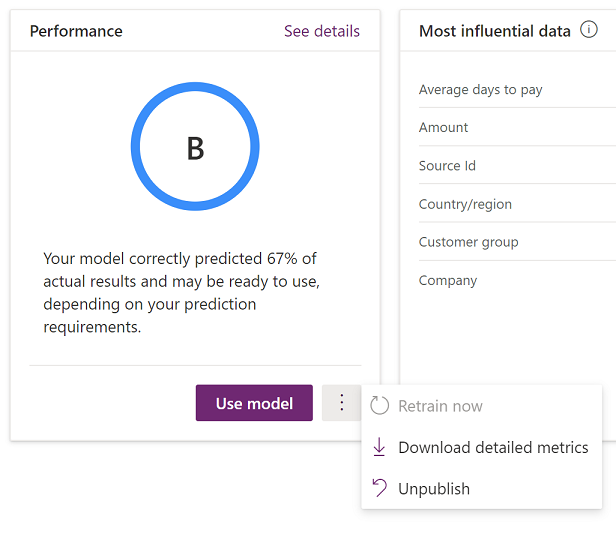Click the Most influential data heading

coord(494,31)
